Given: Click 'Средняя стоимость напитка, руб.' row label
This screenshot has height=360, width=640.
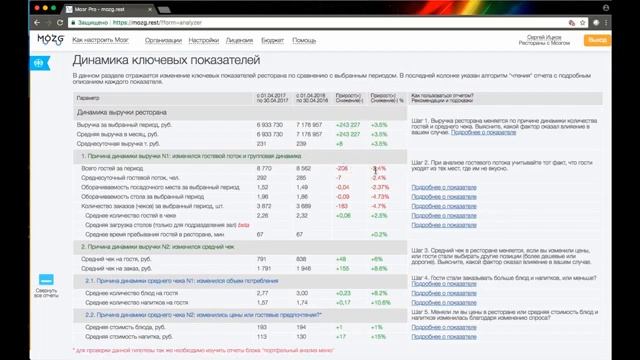Looking at the screenshot, I should (129, 337).
